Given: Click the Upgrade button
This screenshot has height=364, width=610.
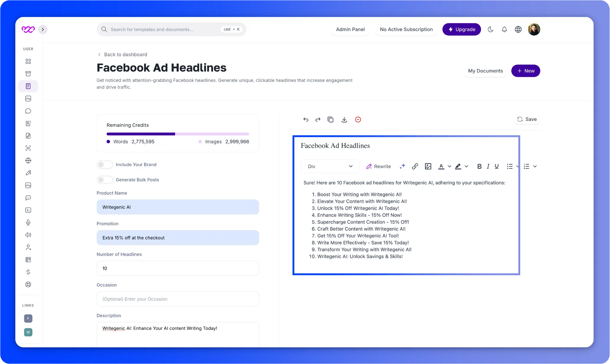Looking at the screenshot, I should point(461,29).
